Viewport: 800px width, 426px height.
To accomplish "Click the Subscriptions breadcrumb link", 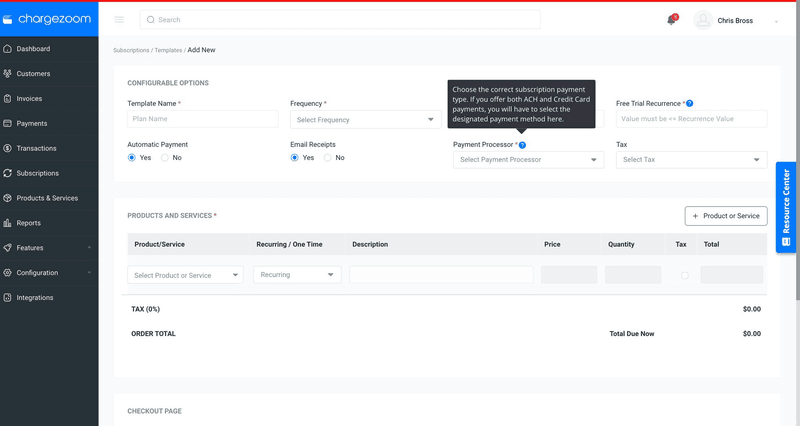I will coord(131,51).
